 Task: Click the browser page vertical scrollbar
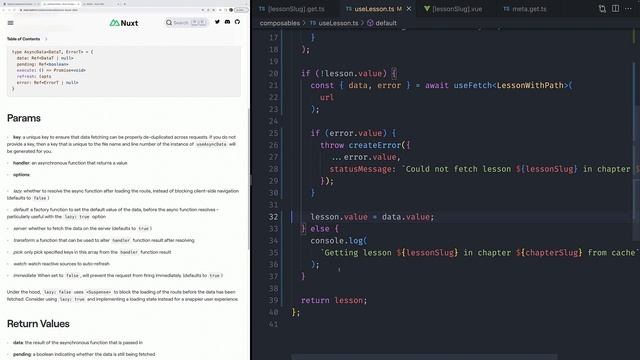point(249,180)
